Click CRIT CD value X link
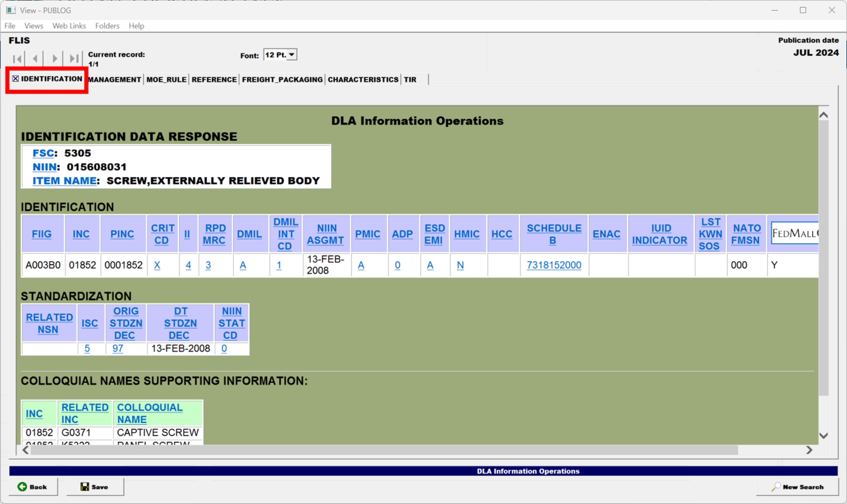The image size is (847, 504). [x=157, y=265]
